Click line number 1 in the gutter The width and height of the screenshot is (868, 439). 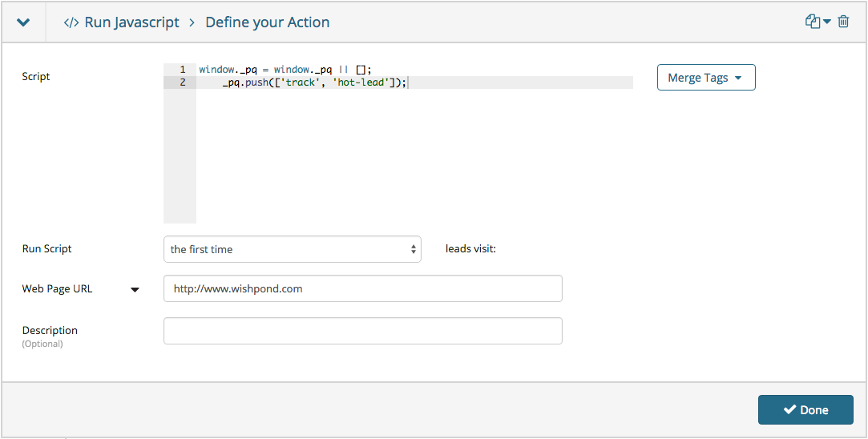(183, 70)
